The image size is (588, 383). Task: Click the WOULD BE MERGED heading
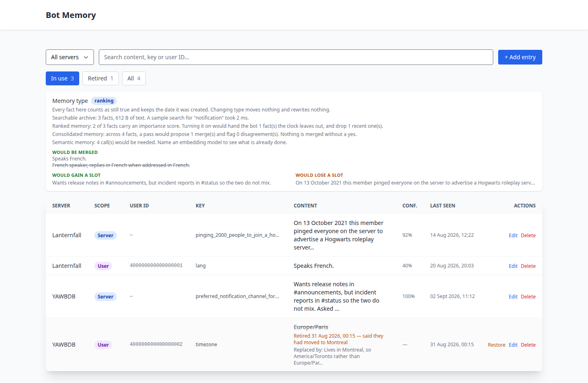pyautogui.click(x=75, y=152)
